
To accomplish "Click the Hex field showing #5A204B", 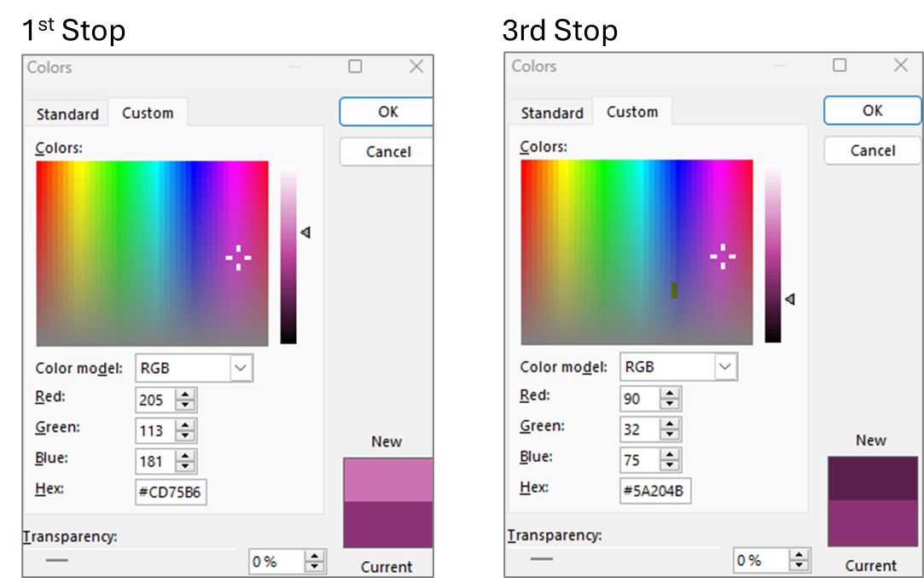I will (655, 491).
